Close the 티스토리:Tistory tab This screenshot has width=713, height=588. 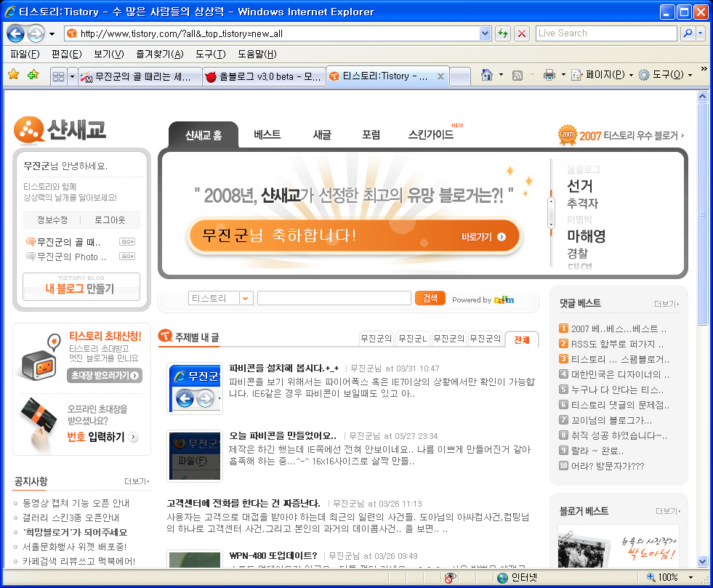(x=440, y=76)
